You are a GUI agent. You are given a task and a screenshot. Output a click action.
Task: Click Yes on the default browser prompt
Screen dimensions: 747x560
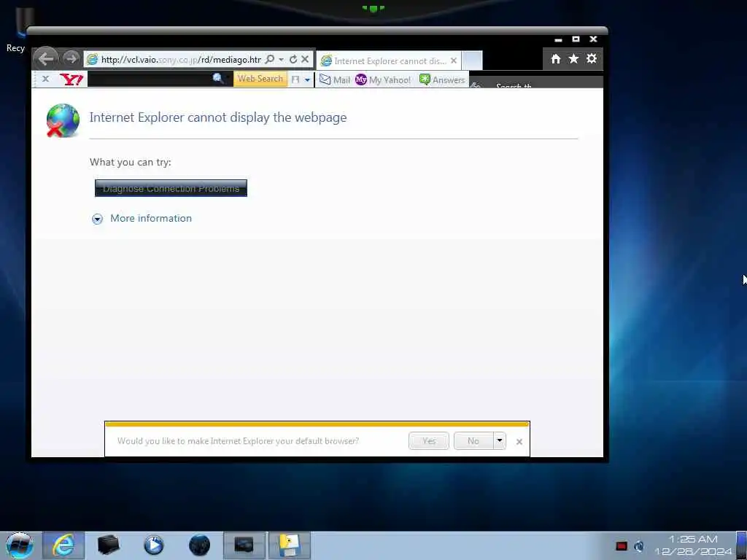[429, 441]
